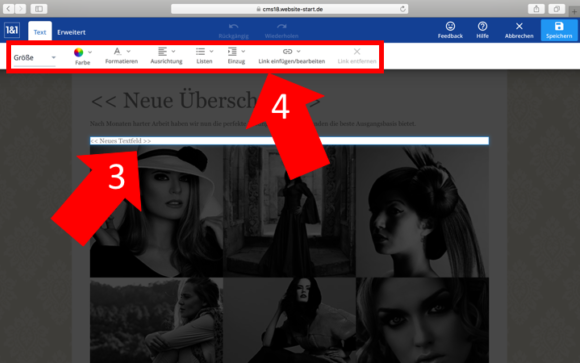Expand the Ausrichtung dropdown arrow
Viewport: 580px width, 363px height.
click(173, 51)
